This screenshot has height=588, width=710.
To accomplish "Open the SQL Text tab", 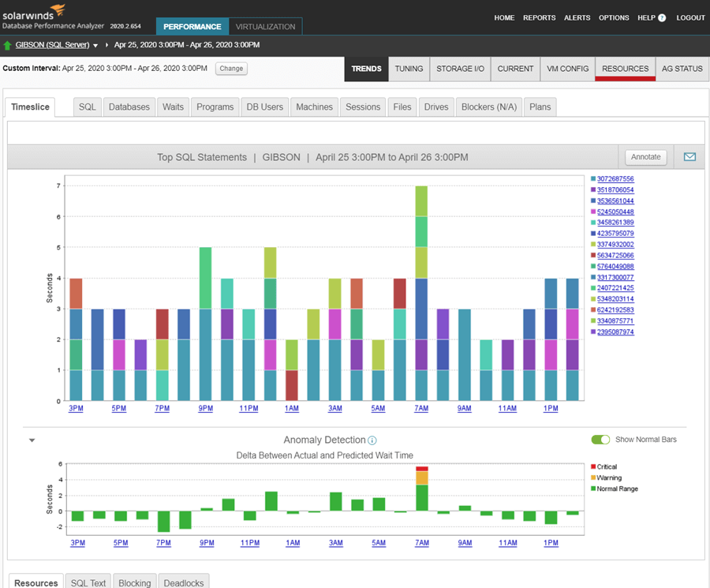I will coord(88,582).
